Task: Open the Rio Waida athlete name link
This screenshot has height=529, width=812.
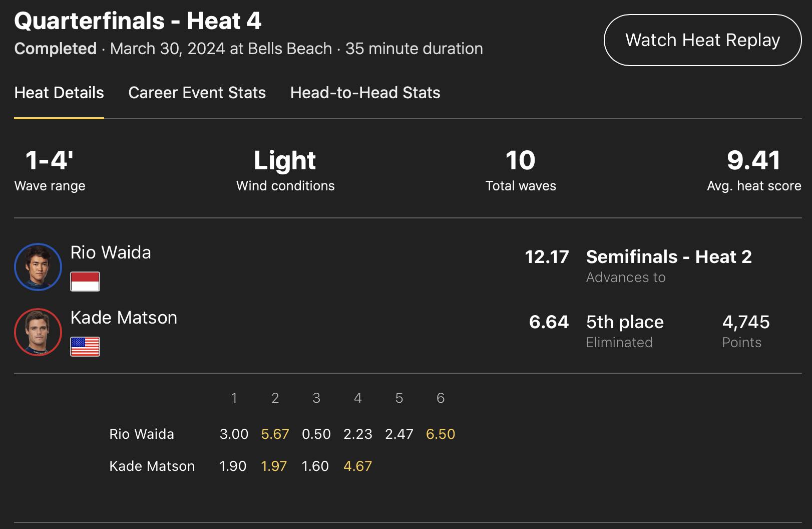Action: [x=111, y=252]
